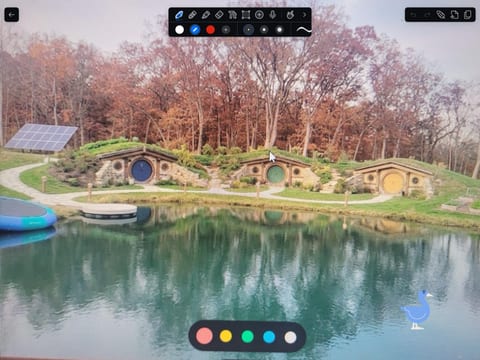Click the undo arrow at top right
The image size is (480, 360).
pos(413,15)
